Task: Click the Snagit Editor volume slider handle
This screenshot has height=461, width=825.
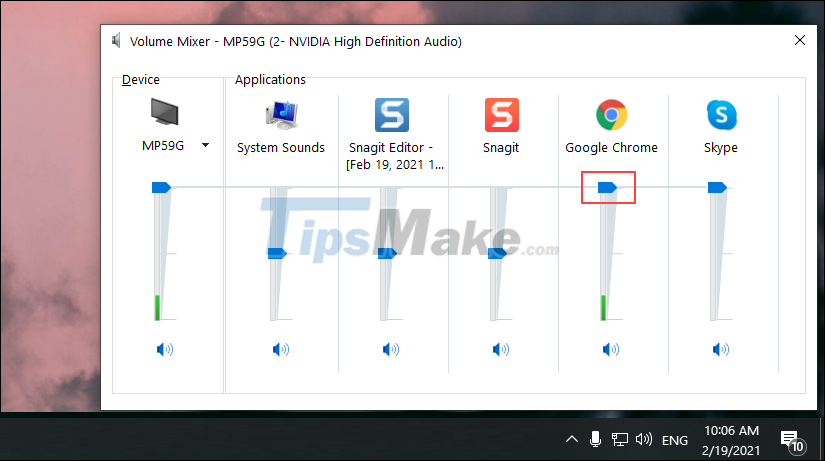Action: (x=387, y=254)
